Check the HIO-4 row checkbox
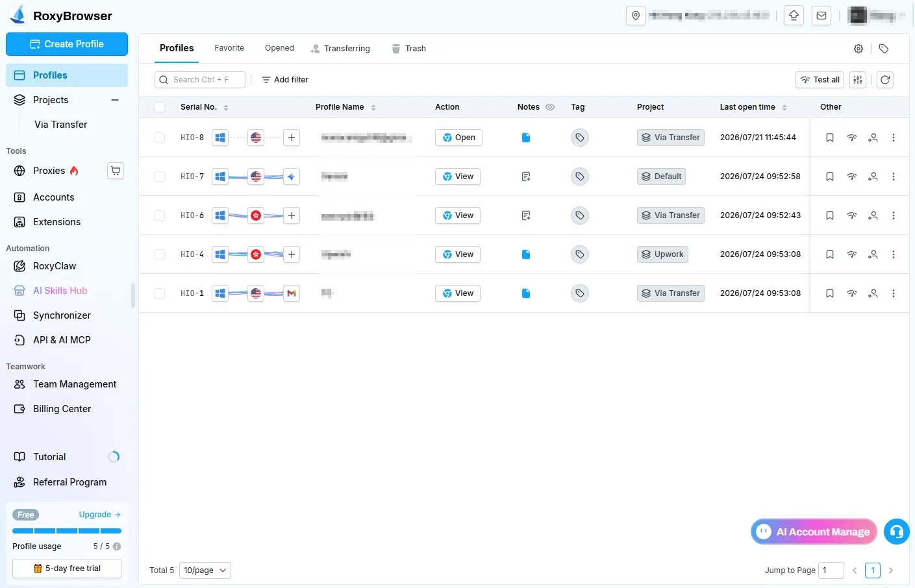Viewport: 915px width, 588px height. tap(160, 254)
